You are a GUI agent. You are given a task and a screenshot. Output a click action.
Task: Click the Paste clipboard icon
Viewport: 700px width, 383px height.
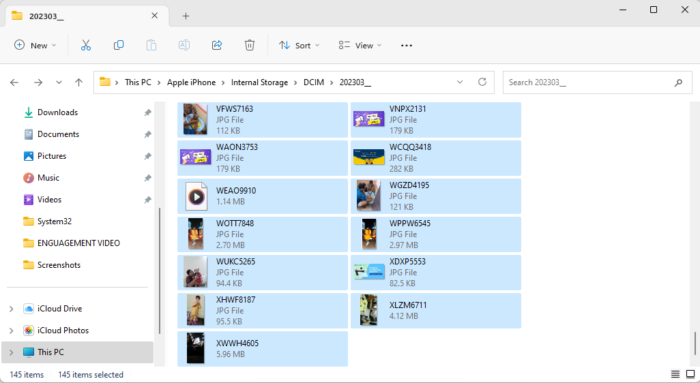tap(151, 45)
